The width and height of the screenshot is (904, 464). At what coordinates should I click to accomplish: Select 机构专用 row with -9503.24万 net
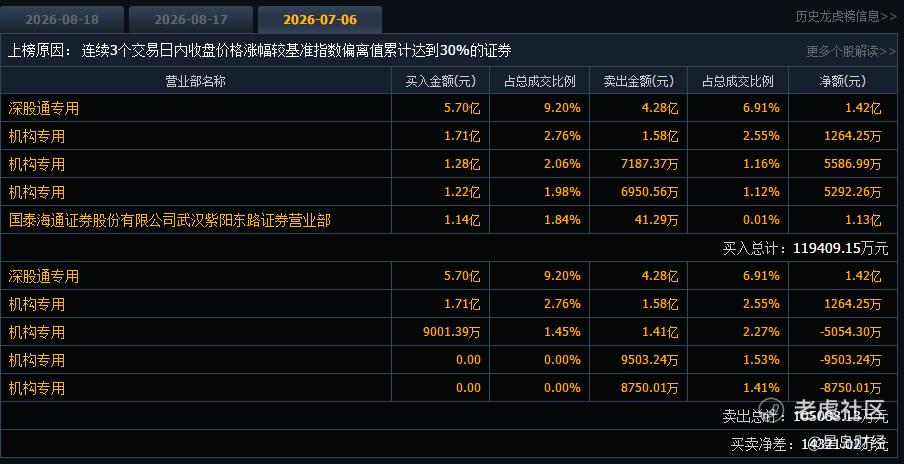[449, 360]
